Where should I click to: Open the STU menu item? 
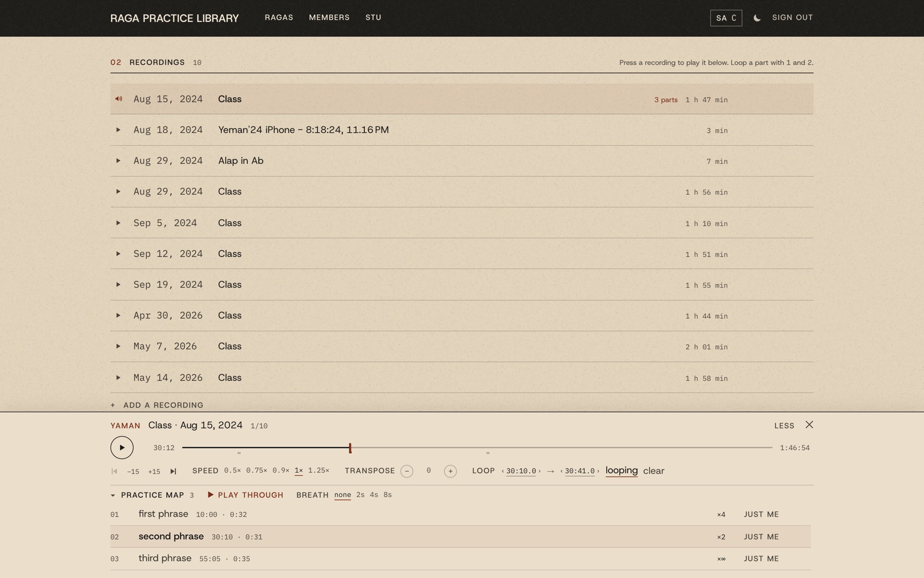373,17
